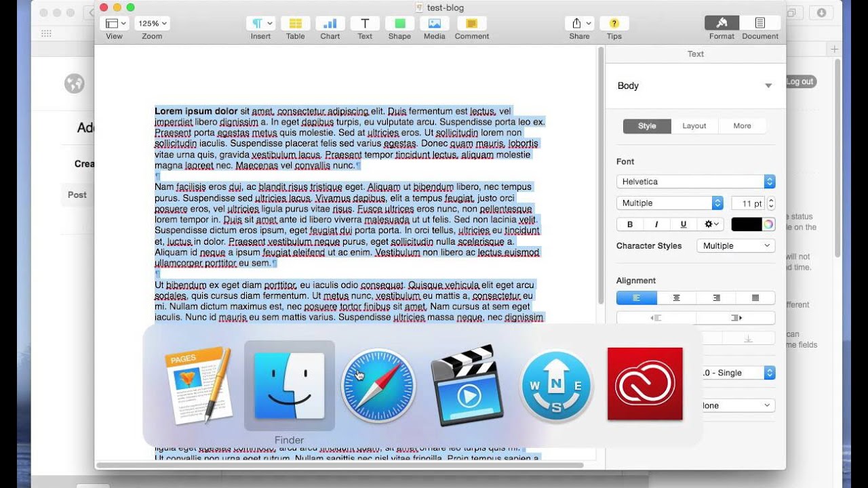Open advanced text options gear menu

tap(711, 224)
